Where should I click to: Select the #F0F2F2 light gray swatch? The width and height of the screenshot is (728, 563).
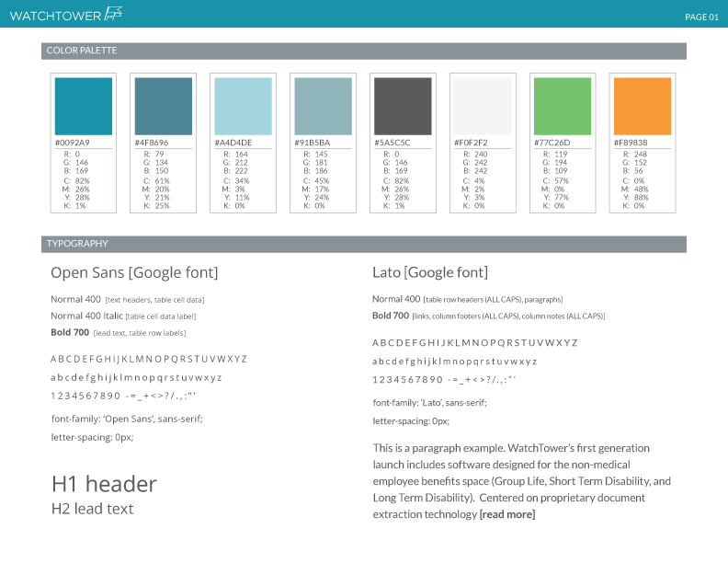(483, 107)
